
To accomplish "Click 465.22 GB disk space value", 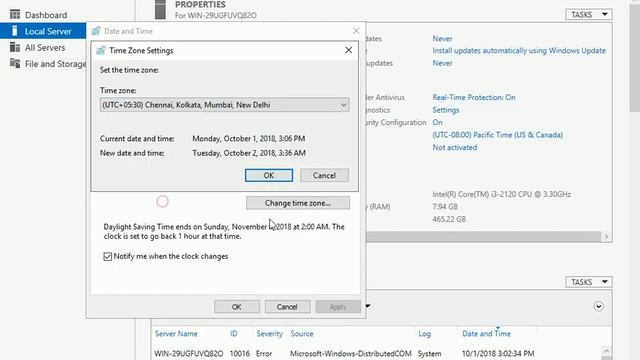I will pyautogui.click(x=449, y=219).
